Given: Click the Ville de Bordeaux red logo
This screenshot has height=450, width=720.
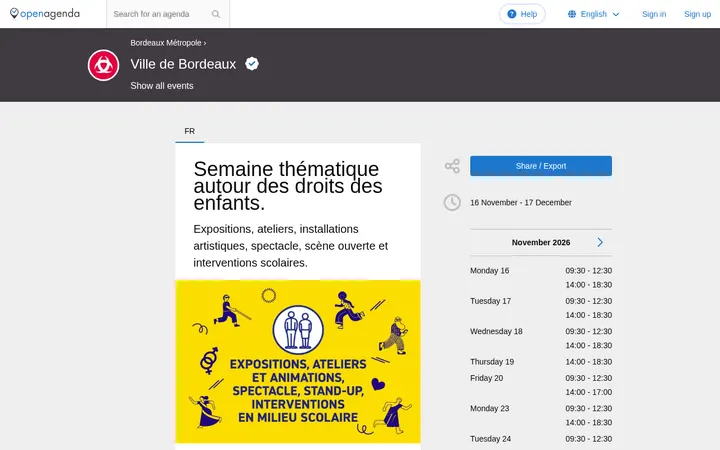Looking at the screenshot, I should tap(103, 65).
